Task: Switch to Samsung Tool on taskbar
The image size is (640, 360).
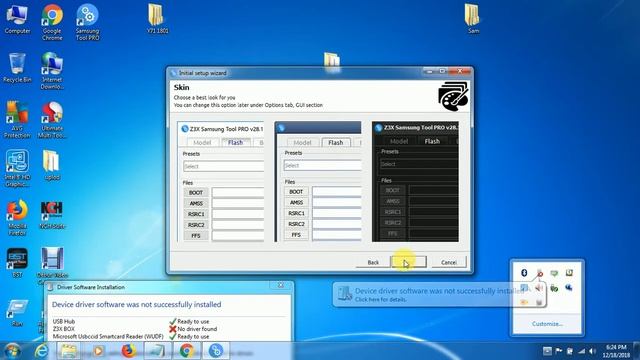Action: pyautogui.click(x=216, y=351)
